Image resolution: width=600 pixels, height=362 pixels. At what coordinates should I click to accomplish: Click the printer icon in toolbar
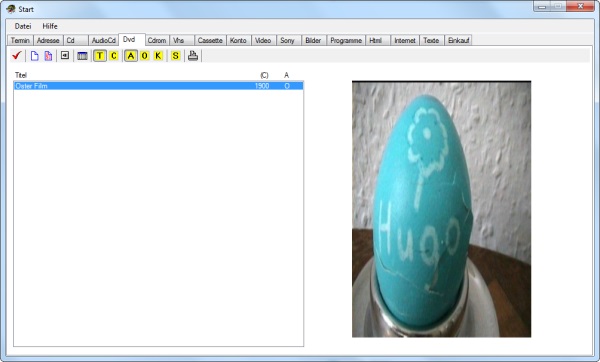point(193,56)
